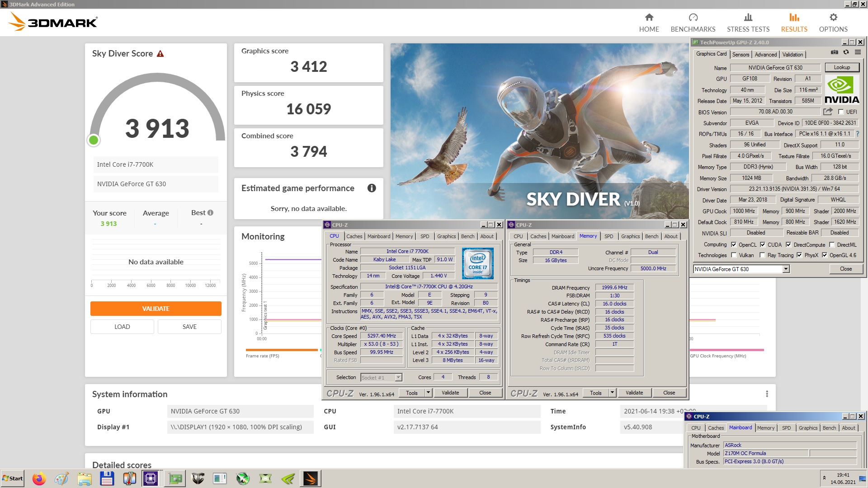Open GPU selection dropdown in GPU-Z
The image size is (868, 488).
[x=786, y=269]
